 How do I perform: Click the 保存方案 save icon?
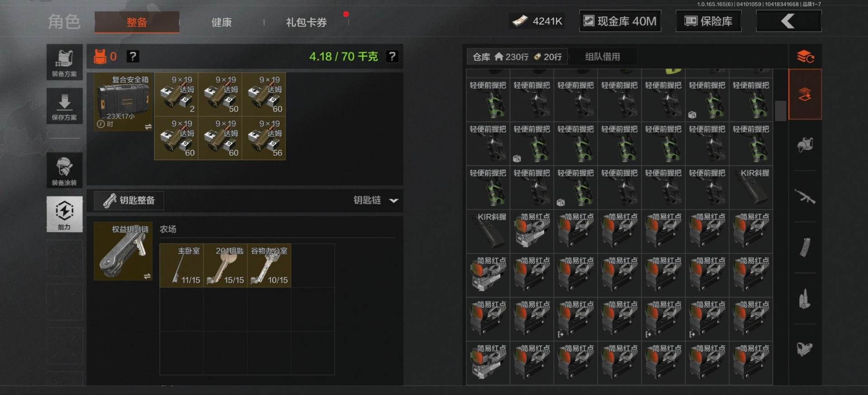coord(64,106)
